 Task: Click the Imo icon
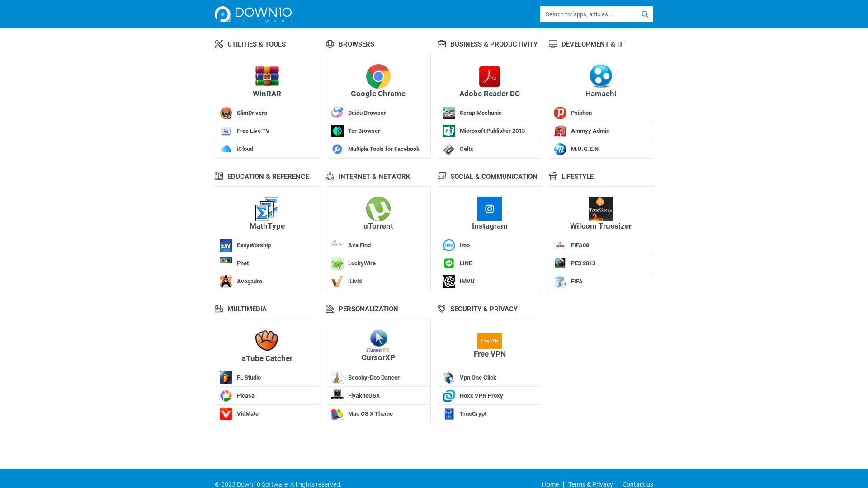pos(449,245)
